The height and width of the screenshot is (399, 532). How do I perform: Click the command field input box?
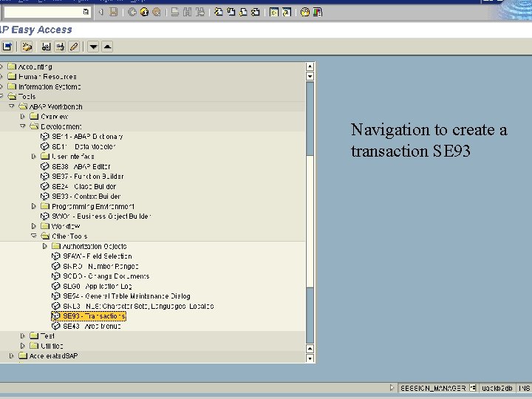[43, 13]
